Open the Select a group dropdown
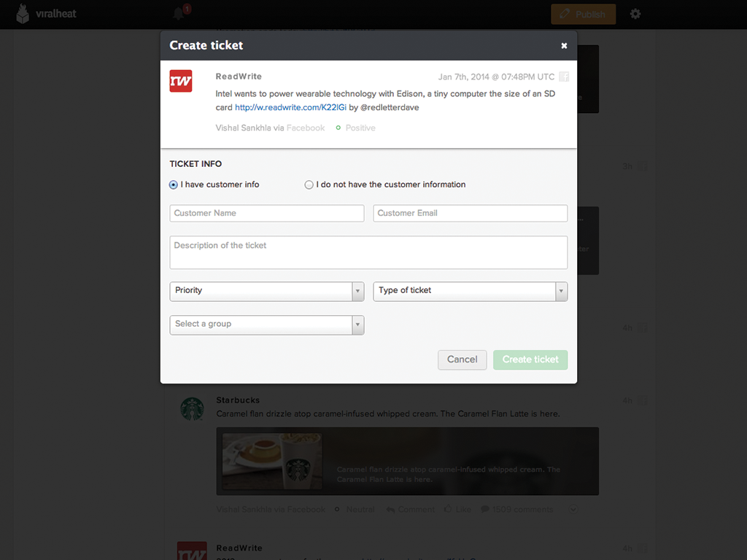 click(266, 324)
